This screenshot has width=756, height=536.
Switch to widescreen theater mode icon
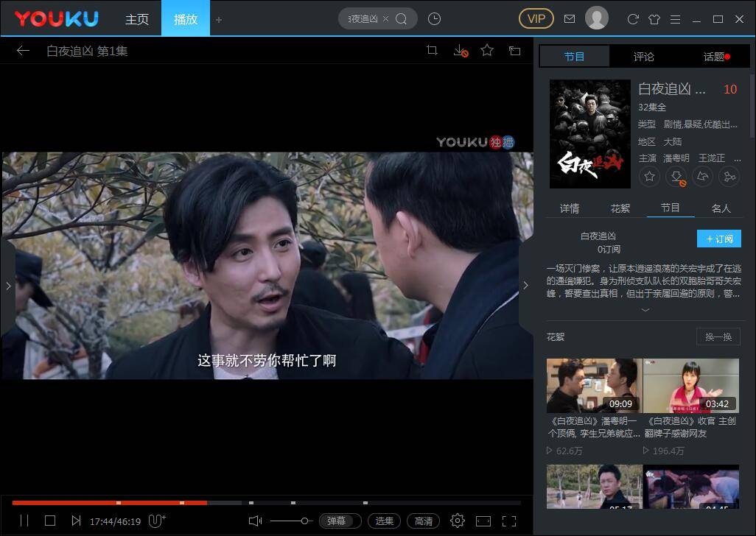pos(483,521)
